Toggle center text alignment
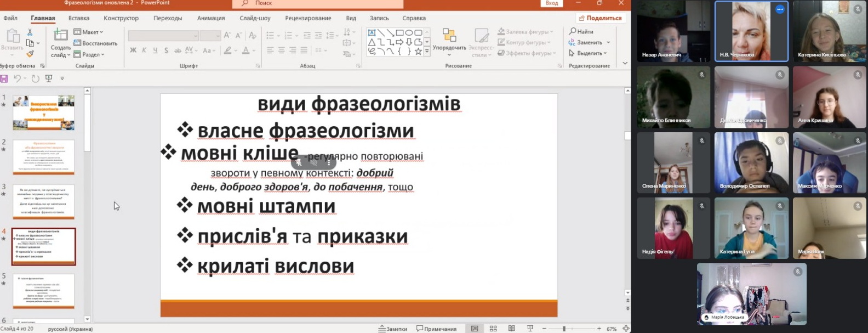868x333 pixels. coord(281,50)
